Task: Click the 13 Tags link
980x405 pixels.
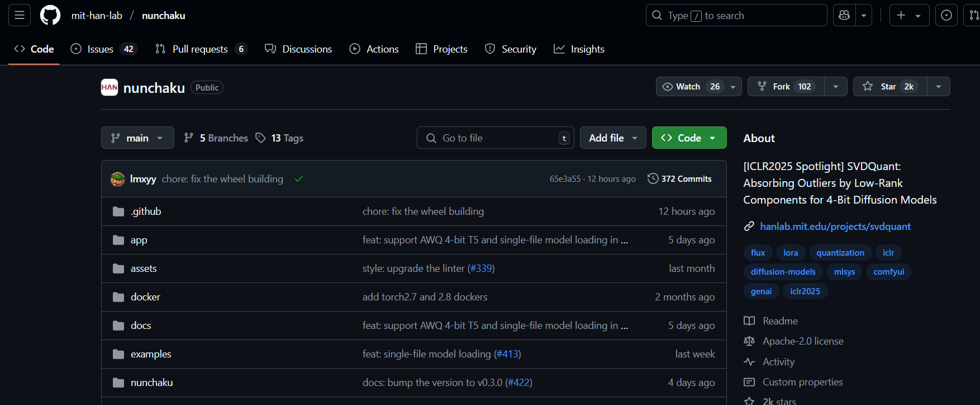Action: click(x=279, y=138)
